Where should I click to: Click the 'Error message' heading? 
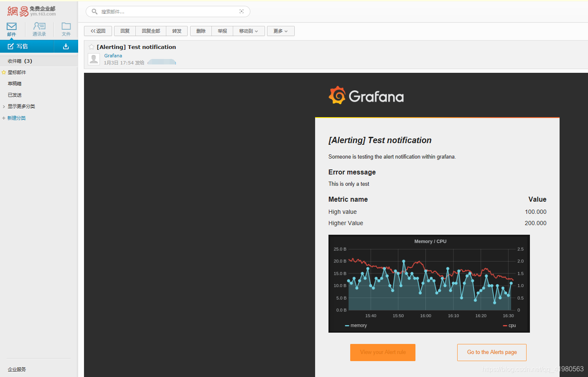(x=352, y=172)
